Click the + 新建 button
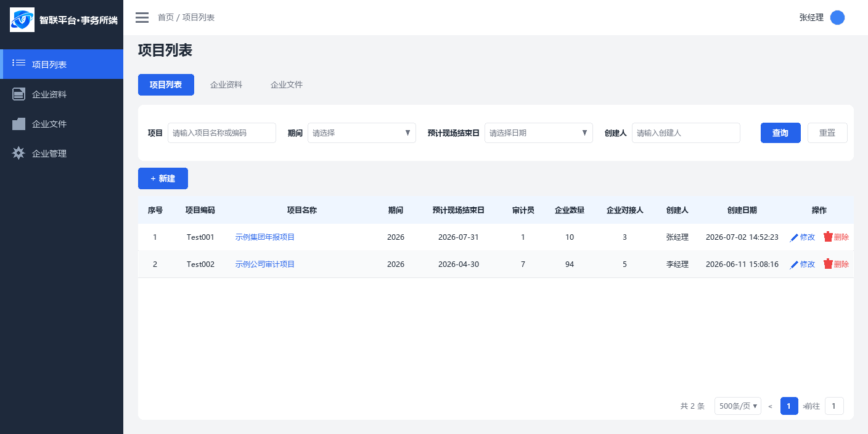Image resolution: width=868 pixels, height=434 pixels. pyautogui.click(x=163, y=178)
